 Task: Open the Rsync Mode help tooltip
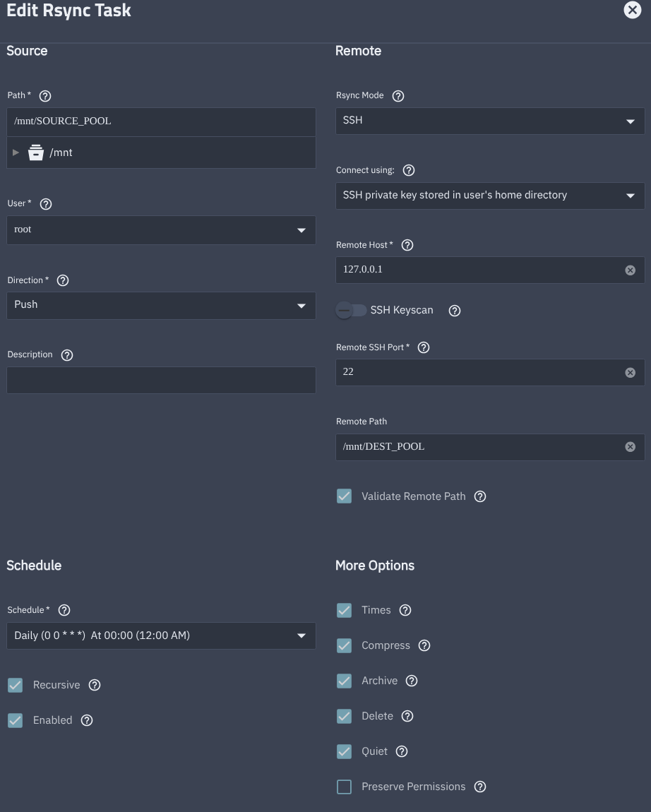pyautogui.click(x=398, y=96)
